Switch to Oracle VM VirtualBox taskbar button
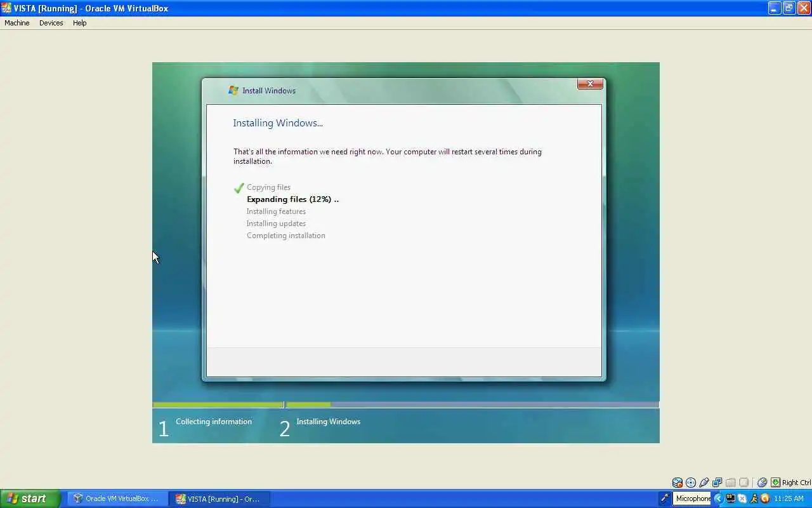The width and height of the screenshot is (812, 508). tap(117, 498)
